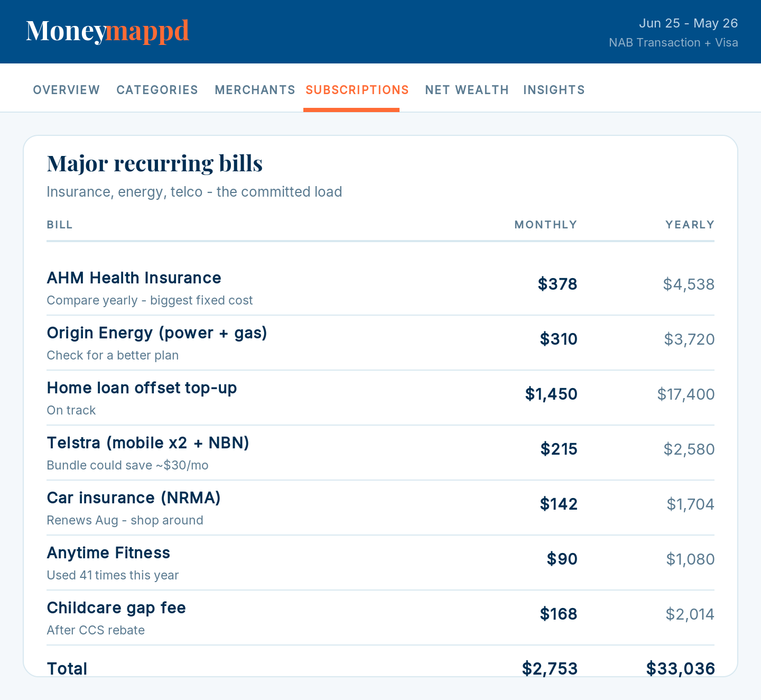Click the $3,720 yearly value
Screen dimensions: 761x700
[689, 339]
